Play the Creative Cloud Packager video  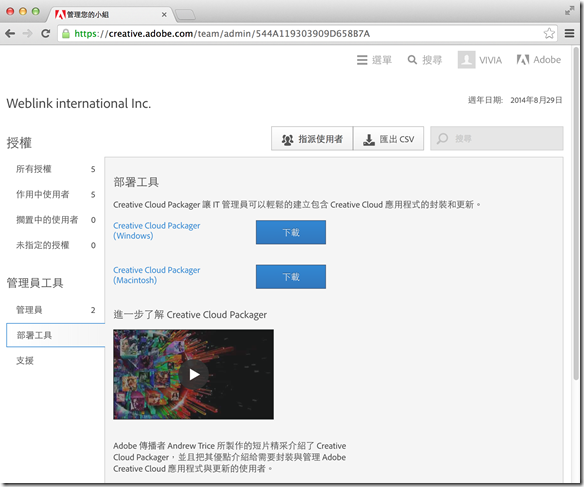194,374
